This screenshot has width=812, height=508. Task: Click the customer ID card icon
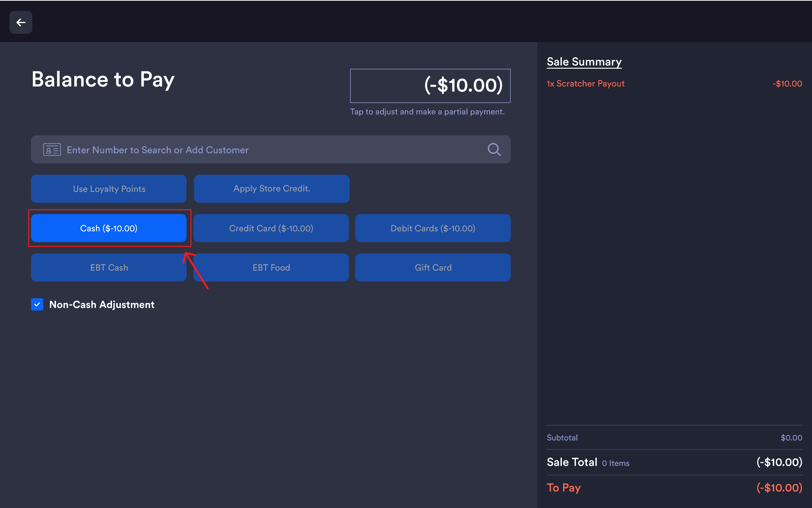point(52,149)
